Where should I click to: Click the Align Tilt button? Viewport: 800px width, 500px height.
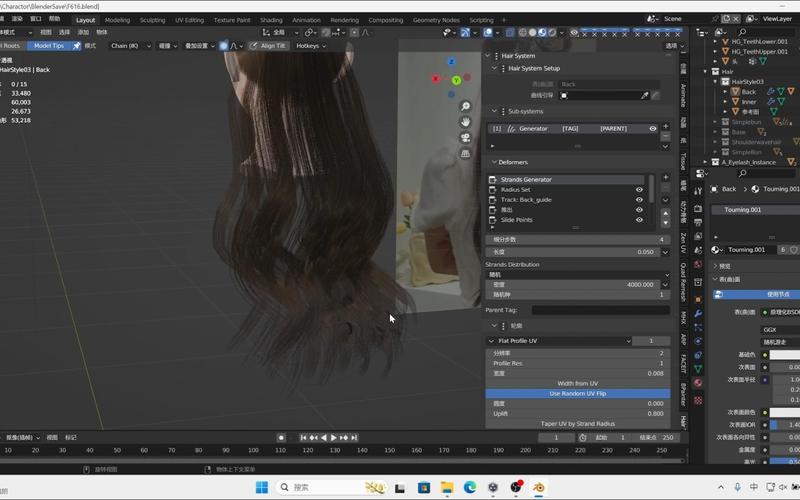tap(268, 46)
